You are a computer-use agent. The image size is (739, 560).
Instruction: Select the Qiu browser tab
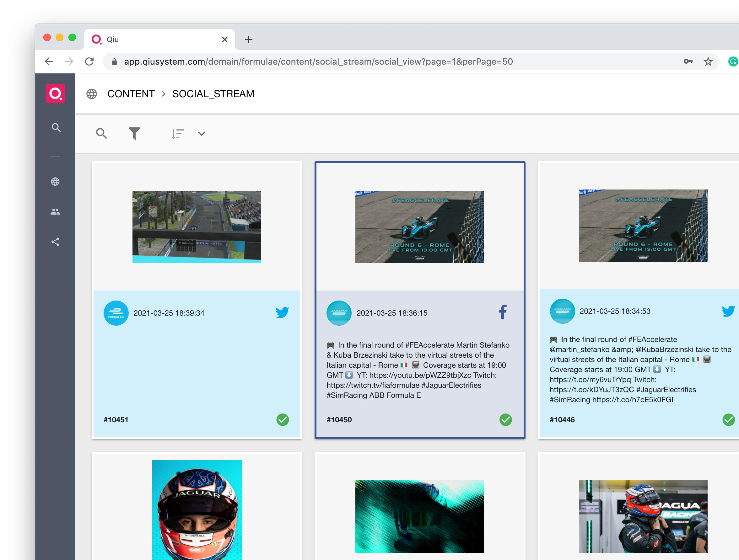click(x=159, y=40)
